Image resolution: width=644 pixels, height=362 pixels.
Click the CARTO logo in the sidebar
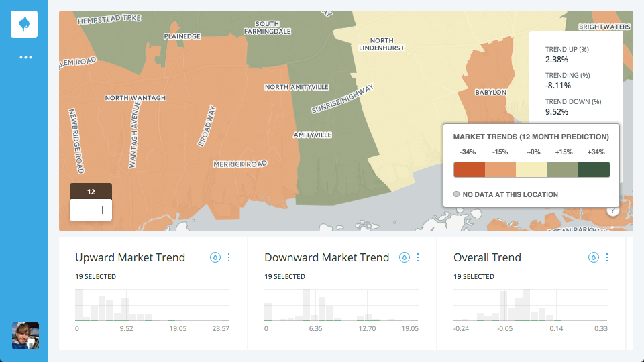[24, 24]
